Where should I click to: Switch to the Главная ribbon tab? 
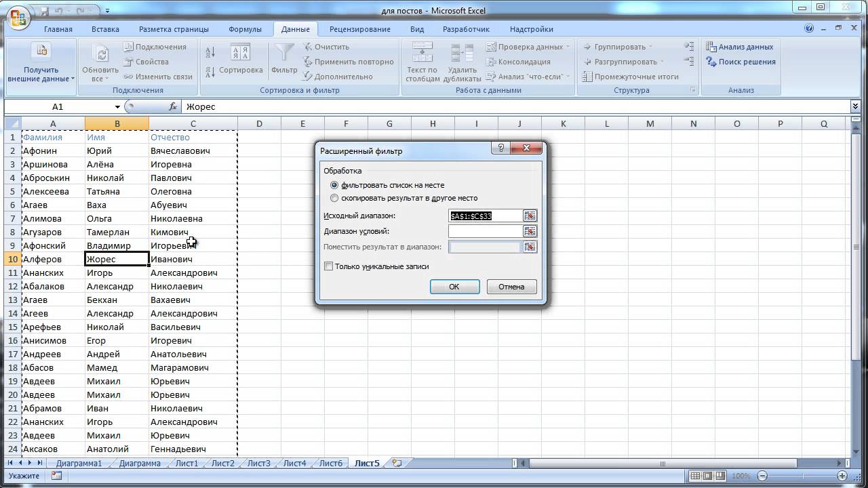click(58, 29)
